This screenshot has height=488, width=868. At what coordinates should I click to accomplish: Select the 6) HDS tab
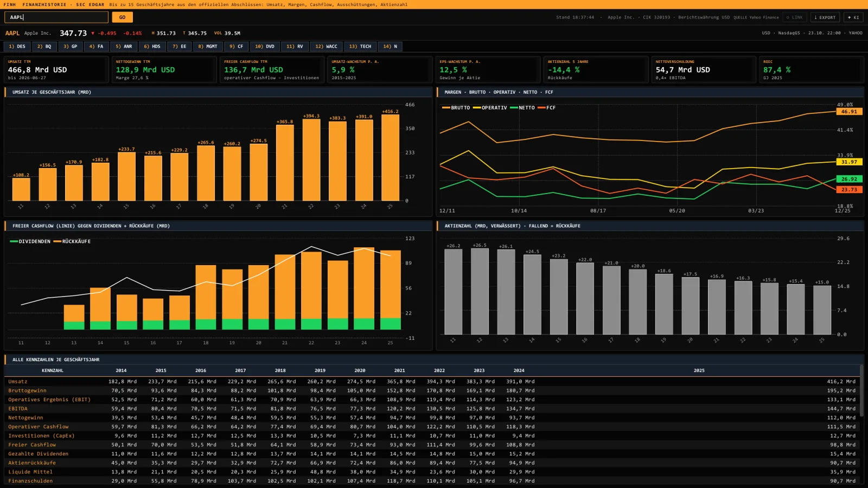[x=152, y=47]
